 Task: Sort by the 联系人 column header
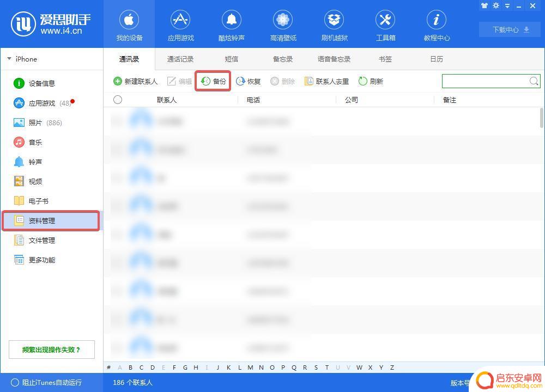(x=167, y=100)
